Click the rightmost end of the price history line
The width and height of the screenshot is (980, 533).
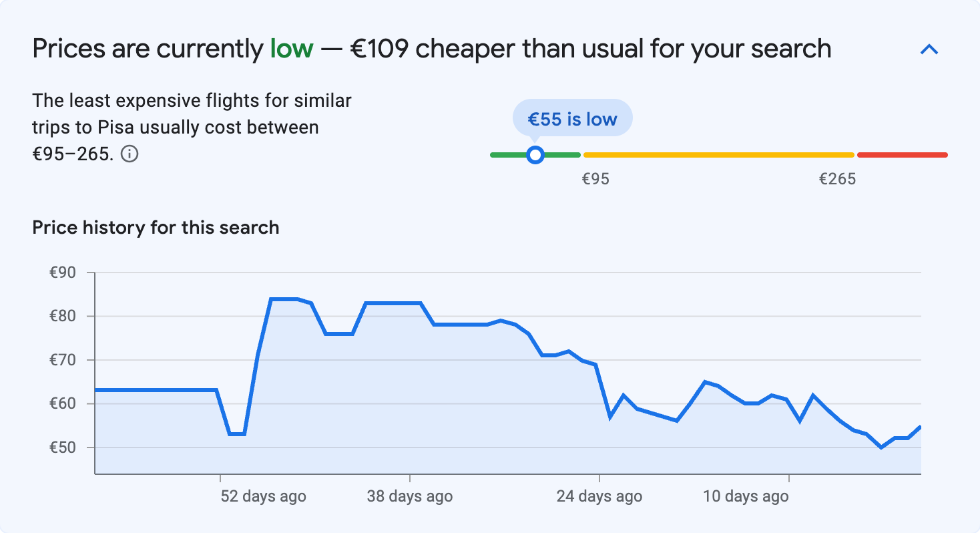920,425
